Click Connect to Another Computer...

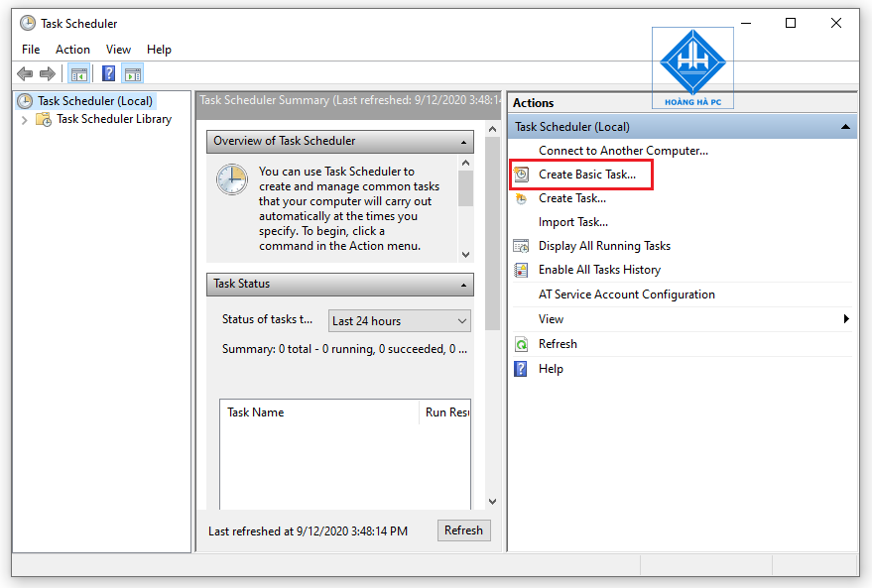623,151
